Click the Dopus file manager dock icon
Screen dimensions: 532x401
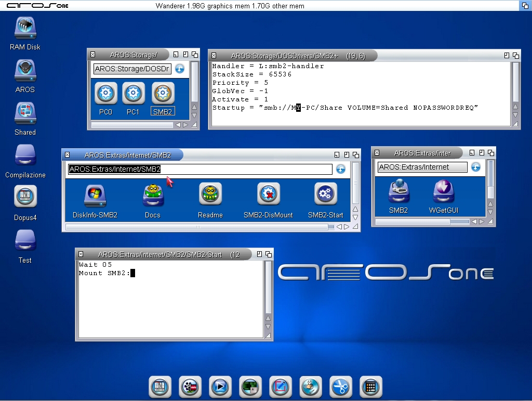[160, 387]
